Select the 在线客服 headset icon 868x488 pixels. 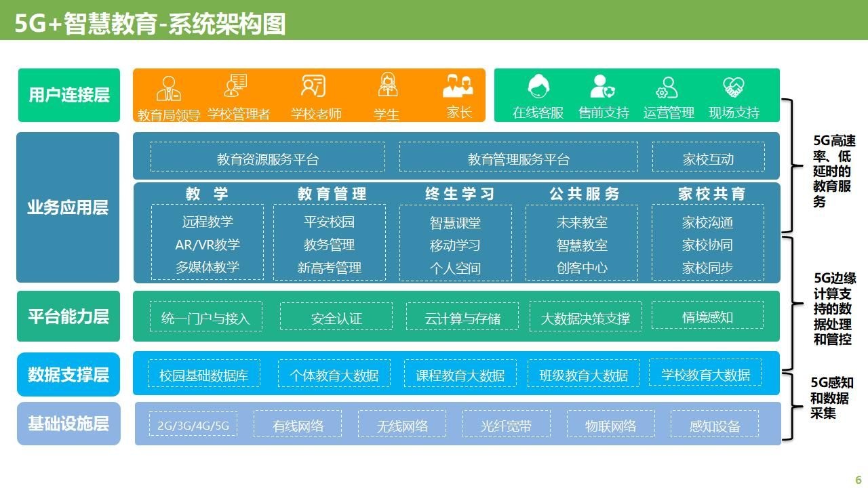tap(538, 86)
